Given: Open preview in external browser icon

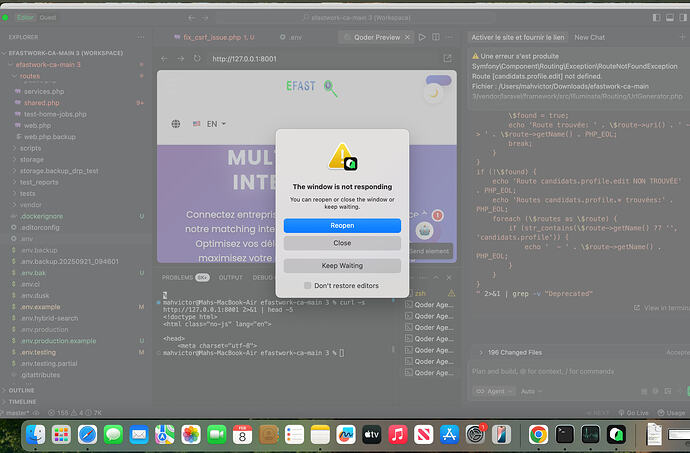Looking at the screenshot, I should coord(448,59).
